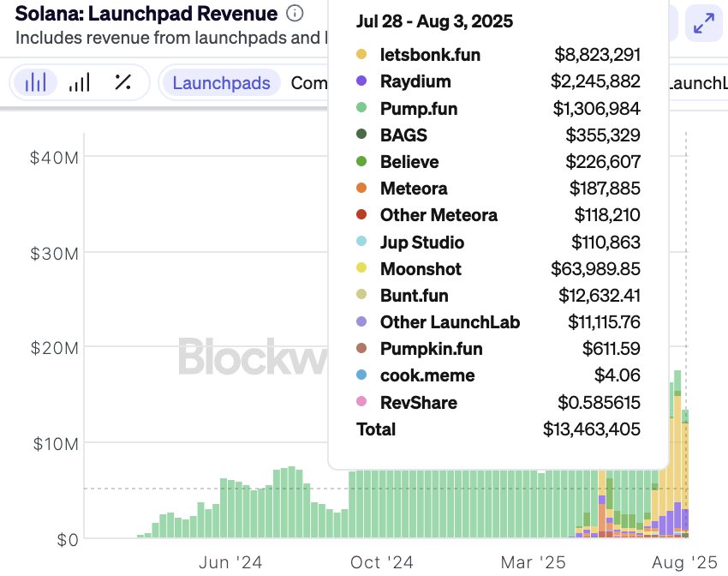Image resolution: width=728 pixels, height=576 pixels.
Task: Click the Jup Studio light blue dot
Action: point(361,241)
